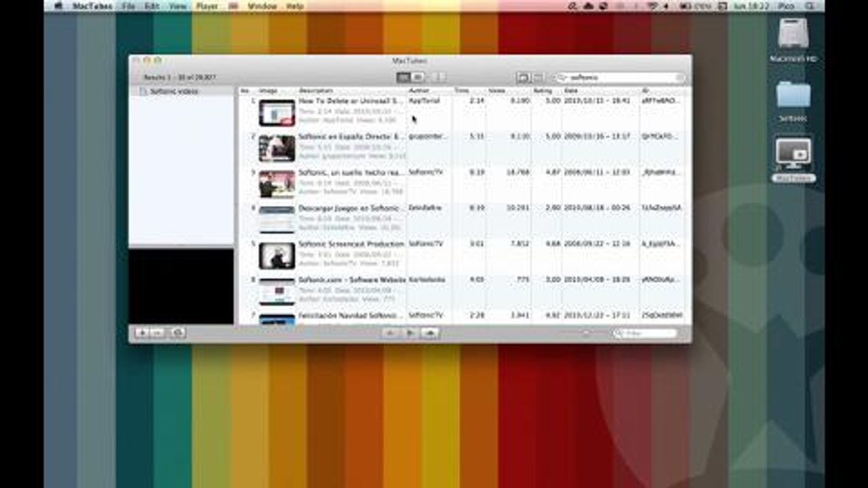
Task: Click the 775 views value
Action: pyautogui.click(x=524, y=280)
